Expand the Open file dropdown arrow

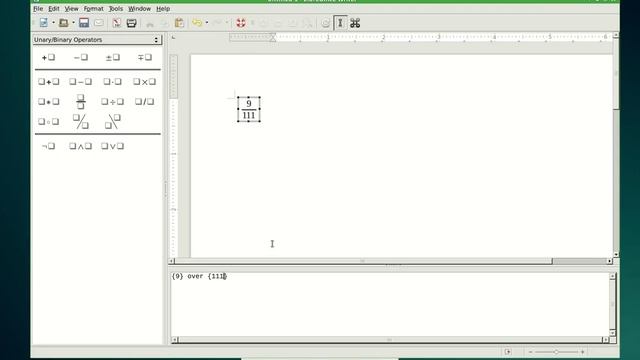coord(73,23)
